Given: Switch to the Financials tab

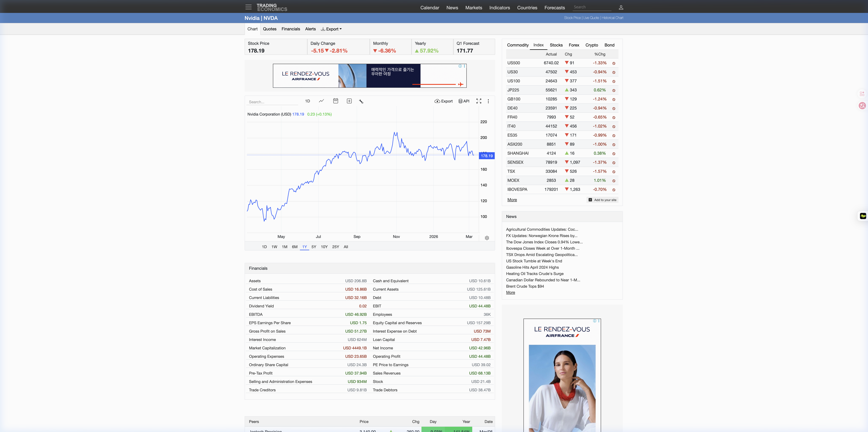Looking at the screenshot, I should (290, 29).
